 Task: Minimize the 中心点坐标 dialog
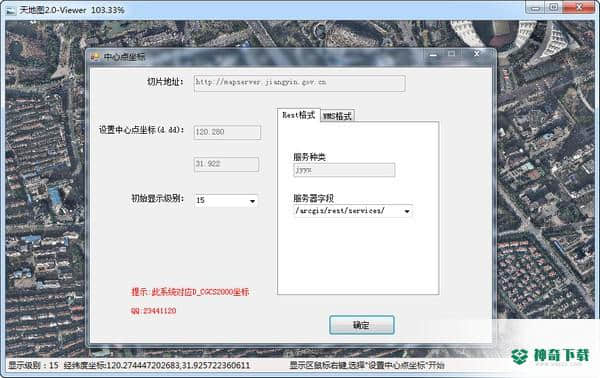pos(433,55)
